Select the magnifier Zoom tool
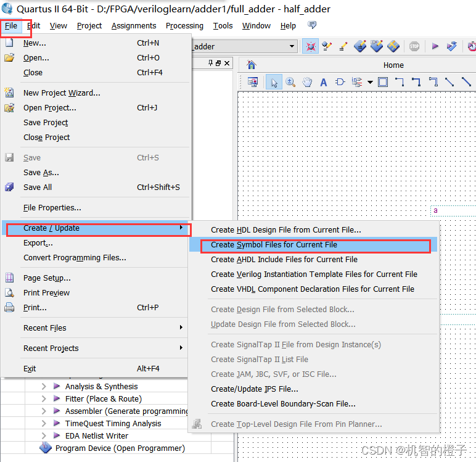This screenshot has height=462, width=476. coord(290,82)
